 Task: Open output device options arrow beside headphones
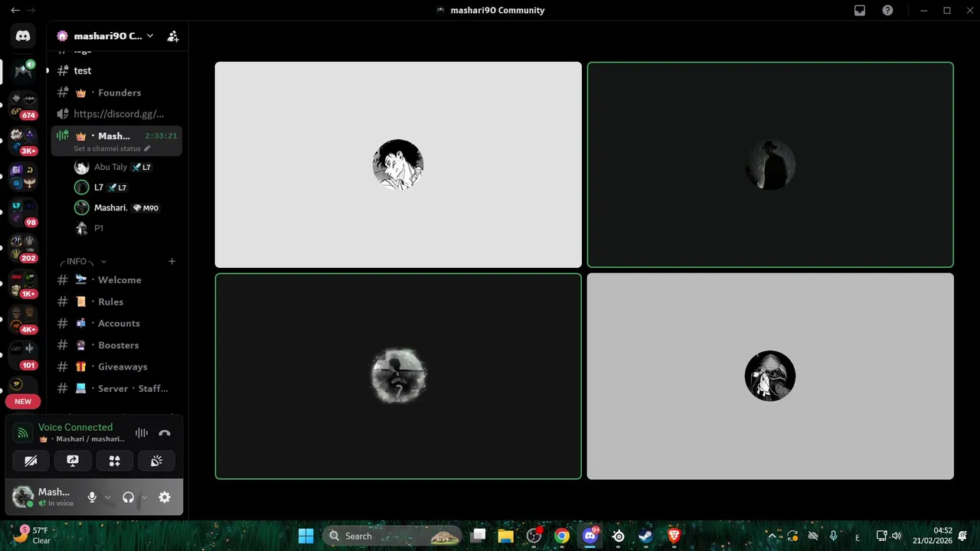coord(144,497)
